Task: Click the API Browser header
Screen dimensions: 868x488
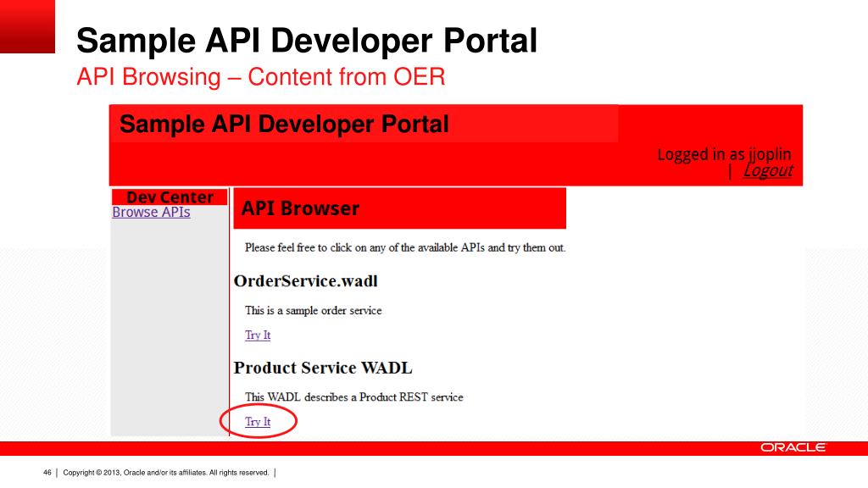Action: [x=400, y=208]
